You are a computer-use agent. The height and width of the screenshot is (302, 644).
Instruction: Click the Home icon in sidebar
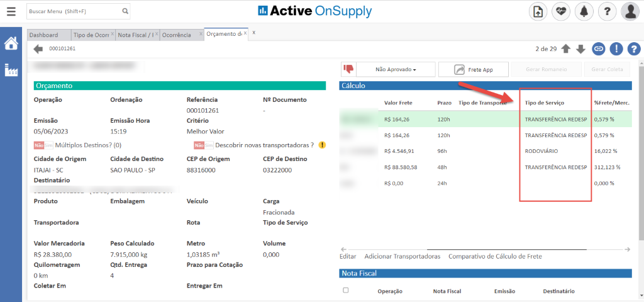pyautogui.click(x=11, y=43)
